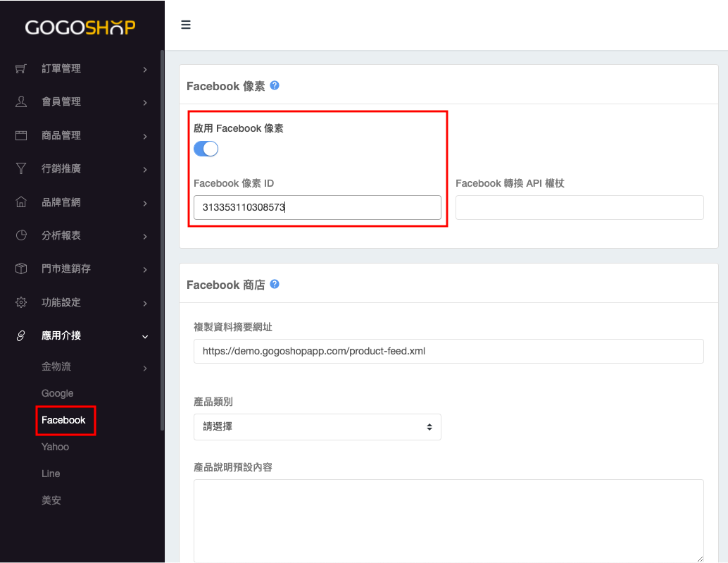This screenshot has height=563, width=728.
Task: Click the box icon for 商品管理
Action: click(21, 135)
